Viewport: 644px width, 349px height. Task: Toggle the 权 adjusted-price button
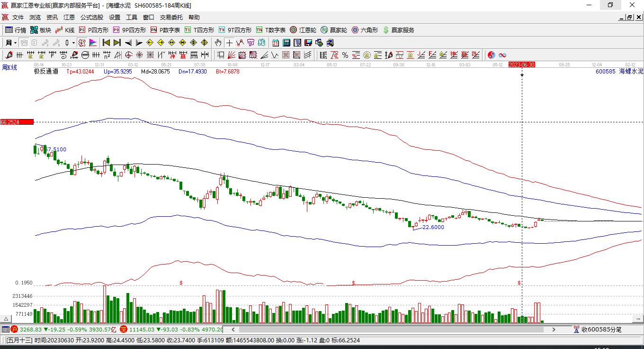pyautogui.click(x=82, y=43)
